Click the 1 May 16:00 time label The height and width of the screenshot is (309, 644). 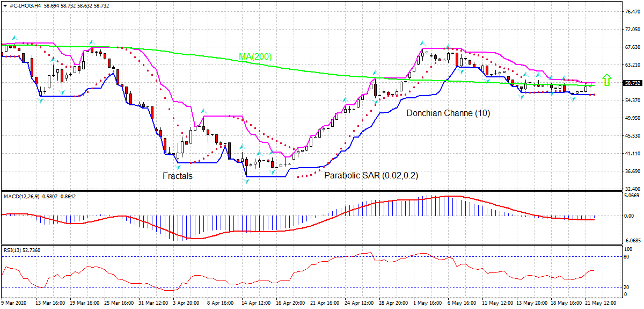428,303
